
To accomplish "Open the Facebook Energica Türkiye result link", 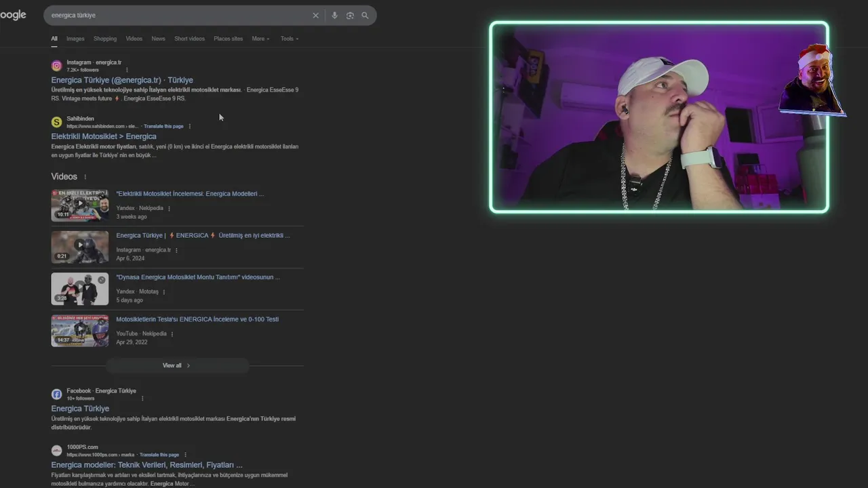I will (80, 409).
